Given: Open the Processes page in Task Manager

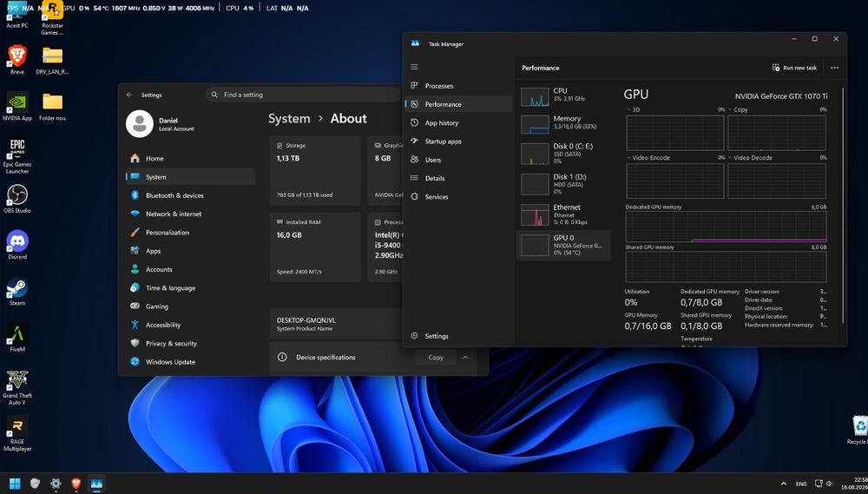Looking at the screenshot, I should [x=457, y=86].
